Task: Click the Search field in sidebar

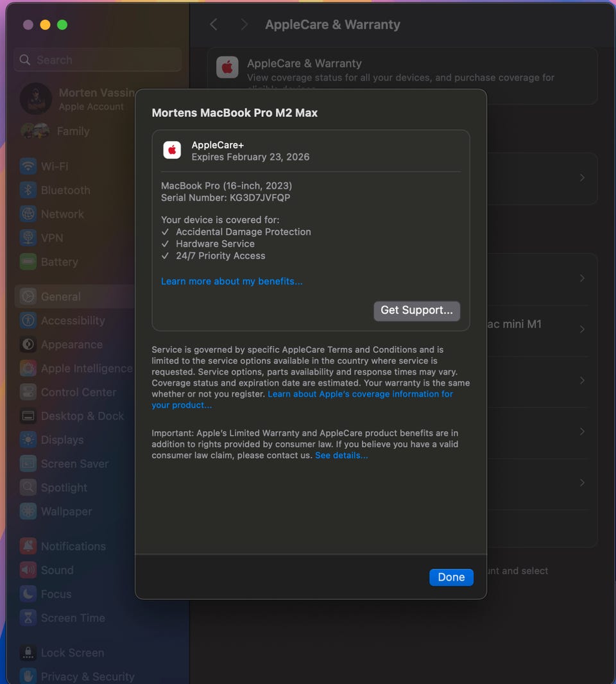Action: [x=98, y=60]
